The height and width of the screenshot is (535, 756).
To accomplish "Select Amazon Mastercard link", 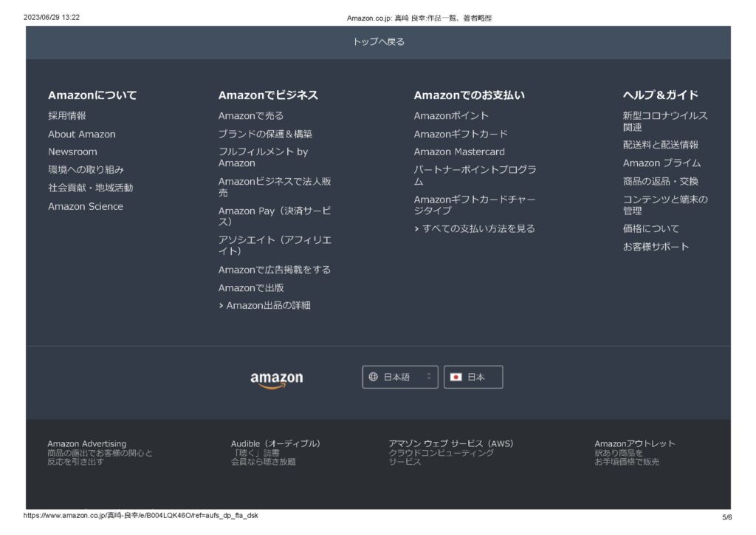I will 459,152.
